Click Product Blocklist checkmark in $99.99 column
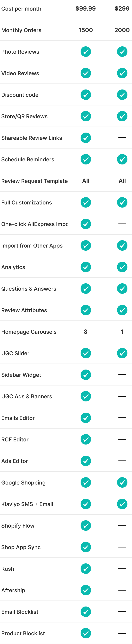The image size is (132, 644). click(86, 633)
